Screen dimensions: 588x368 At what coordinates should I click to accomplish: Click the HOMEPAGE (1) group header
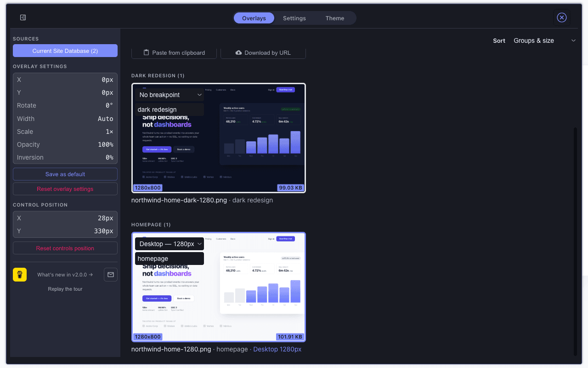point(151,224)
